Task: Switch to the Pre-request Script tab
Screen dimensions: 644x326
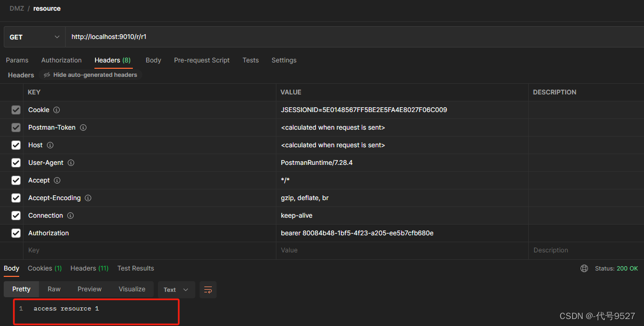Action: pos(202,60)
